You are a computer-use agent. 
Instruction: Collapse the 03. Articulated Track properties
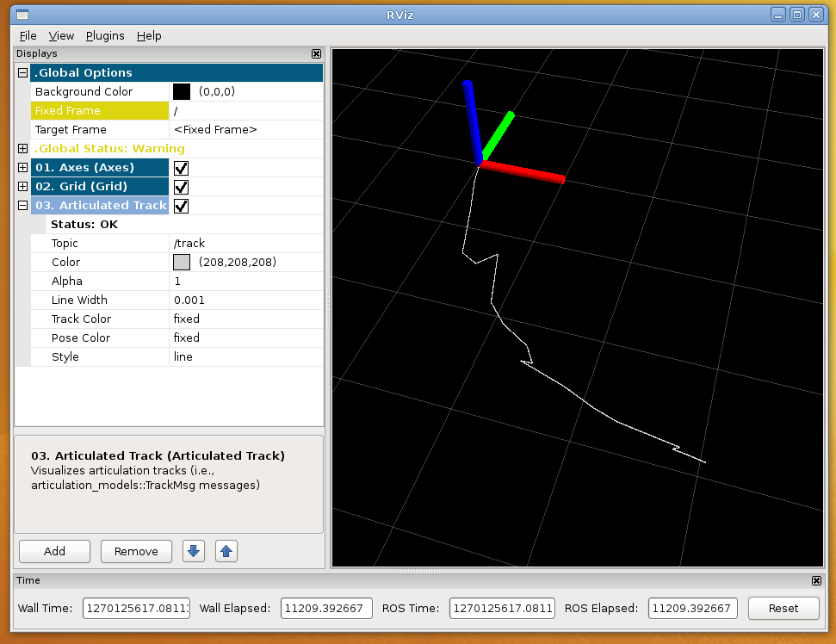point(23,206)
